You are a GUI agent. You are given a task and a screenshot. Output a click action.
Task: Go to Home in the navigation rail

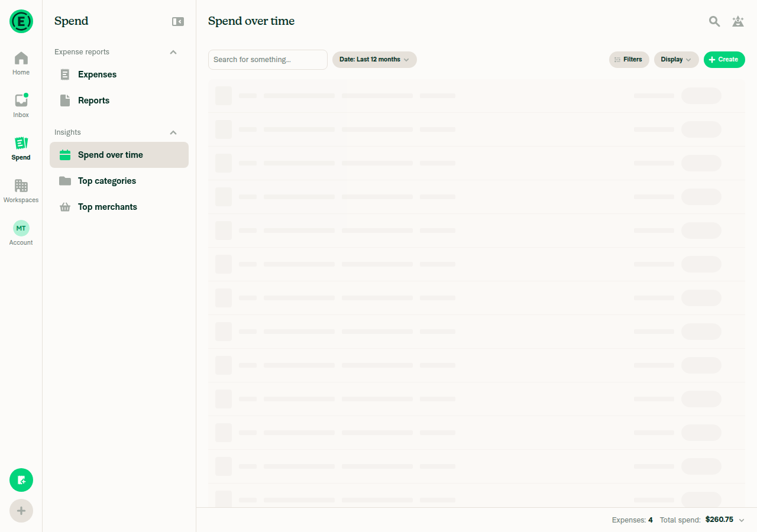coord(21,64)
